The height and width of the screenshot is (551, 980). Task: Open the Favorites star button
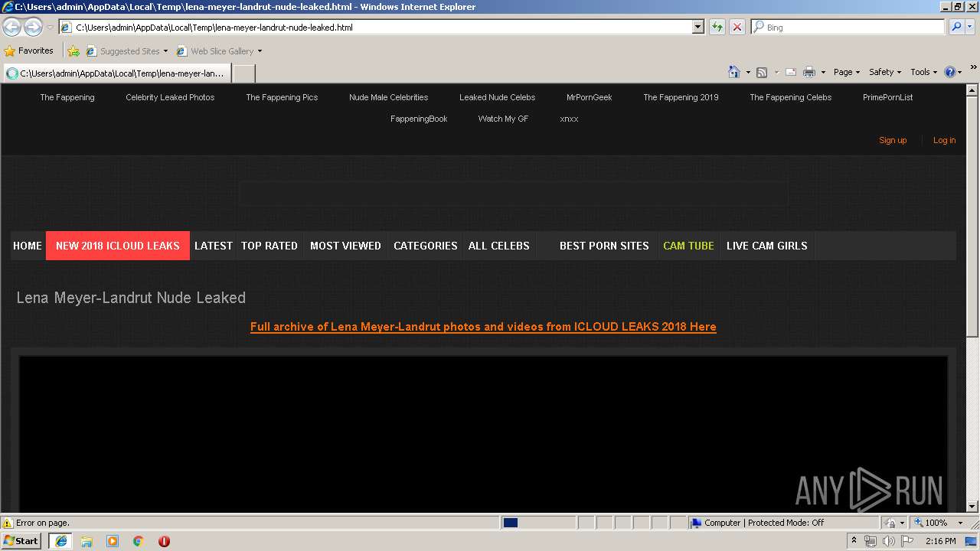click(x=28, y=51)
